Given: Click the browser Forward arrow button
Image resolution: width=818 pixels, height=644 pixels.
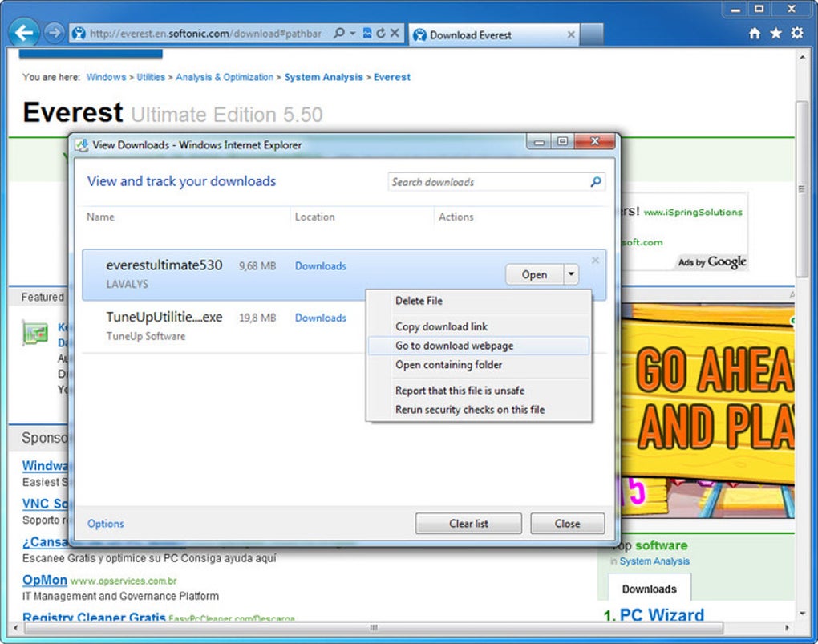Looking at the screenshot, I should tap(53, 34).
